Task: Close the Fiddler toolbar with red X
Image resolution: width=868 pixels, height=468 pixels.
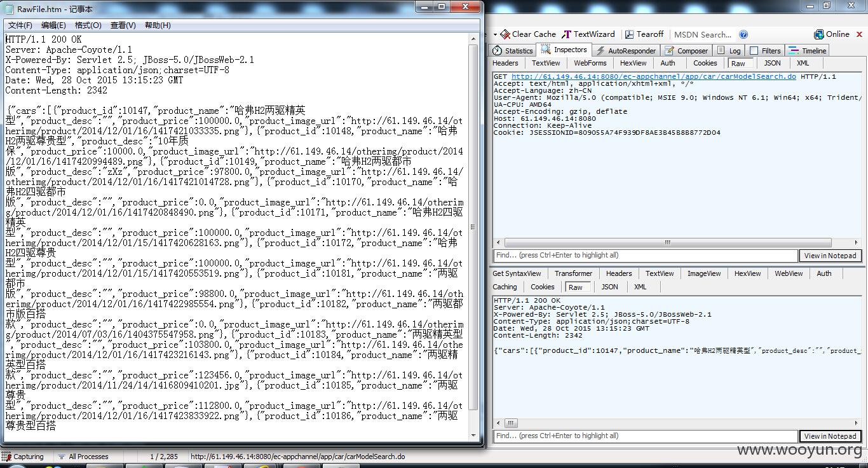Action: click(x=859, y=34)
